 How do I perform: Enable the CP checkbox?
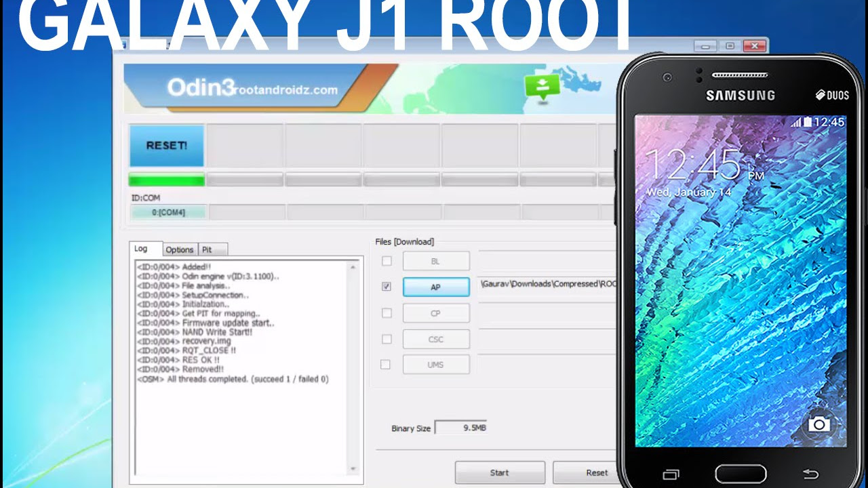click(x=386, y=313)
